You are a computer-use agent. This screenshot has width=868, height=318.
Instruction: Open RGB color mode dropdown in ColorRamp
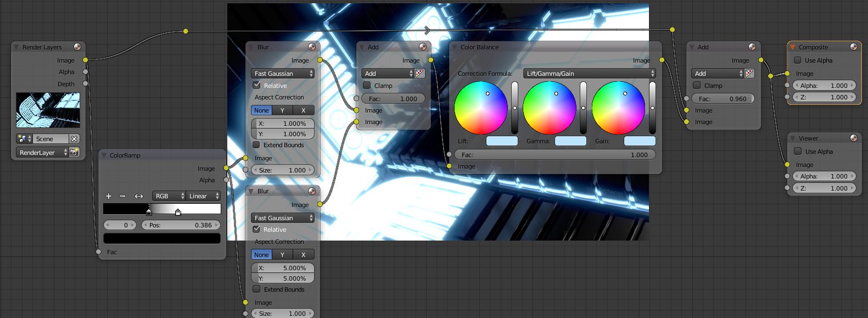pos(169,196)
